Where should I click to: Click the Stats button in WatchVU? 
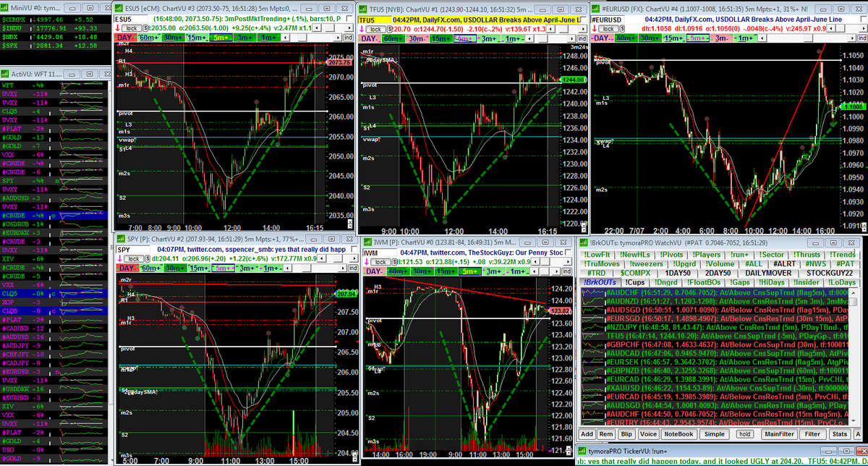[x=840, y=434]
